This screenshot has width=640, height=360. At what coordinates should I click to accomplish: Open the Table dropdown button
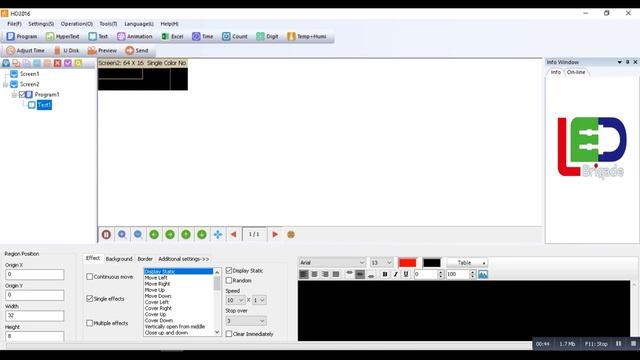[x=467, y=262]
